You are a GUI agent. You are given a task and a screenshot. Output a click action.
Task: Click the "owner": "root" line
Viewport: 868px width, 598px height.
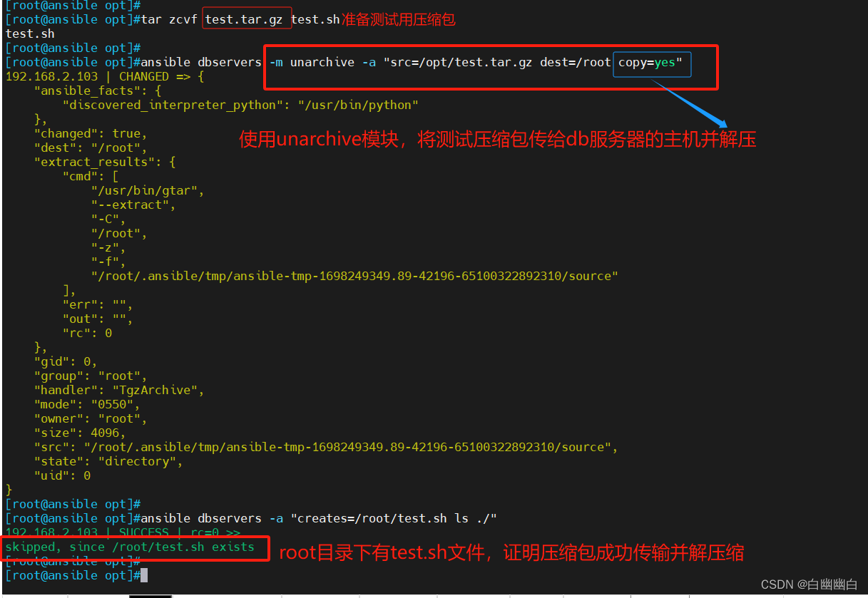(x=91, y=418)
